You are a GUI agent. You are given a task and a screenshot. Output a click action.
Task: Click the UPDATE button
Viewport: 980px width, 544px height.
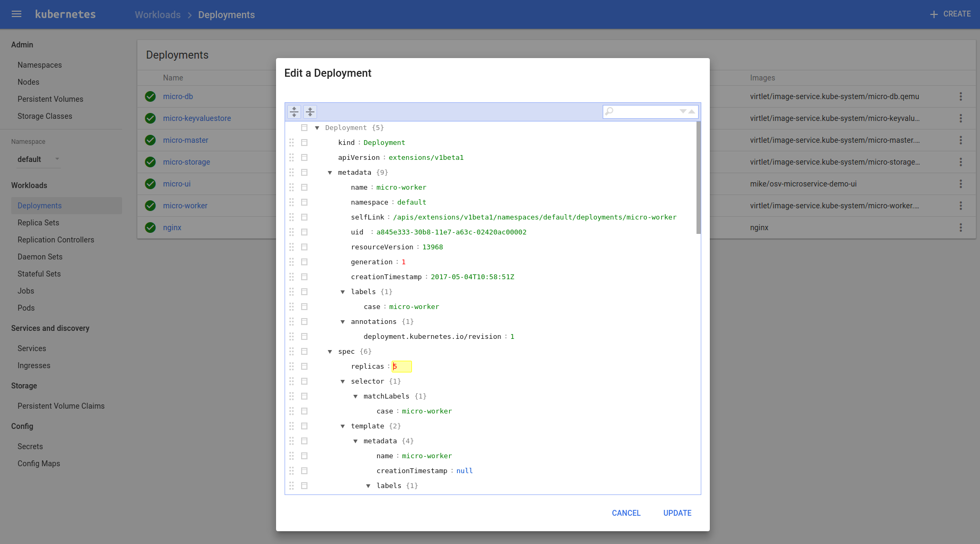(x=677, y=513)
